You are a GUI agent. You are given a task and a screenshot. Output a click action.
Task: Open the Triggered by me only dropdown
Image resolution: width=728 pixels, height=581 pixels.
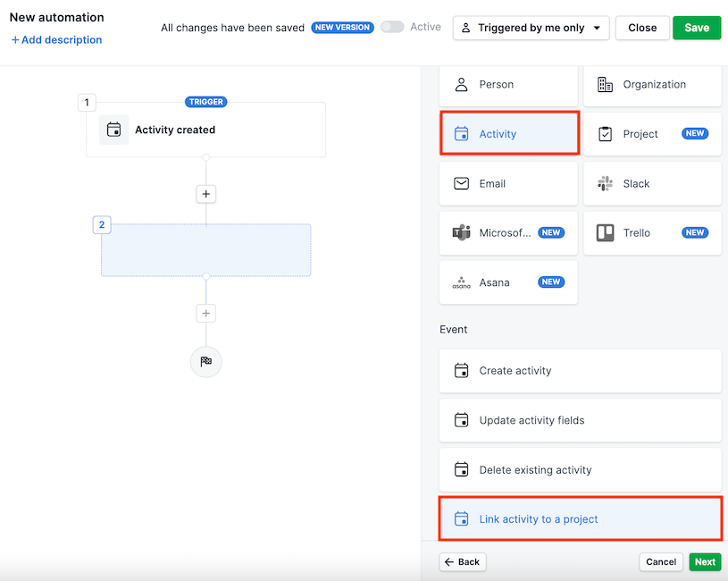531,28
